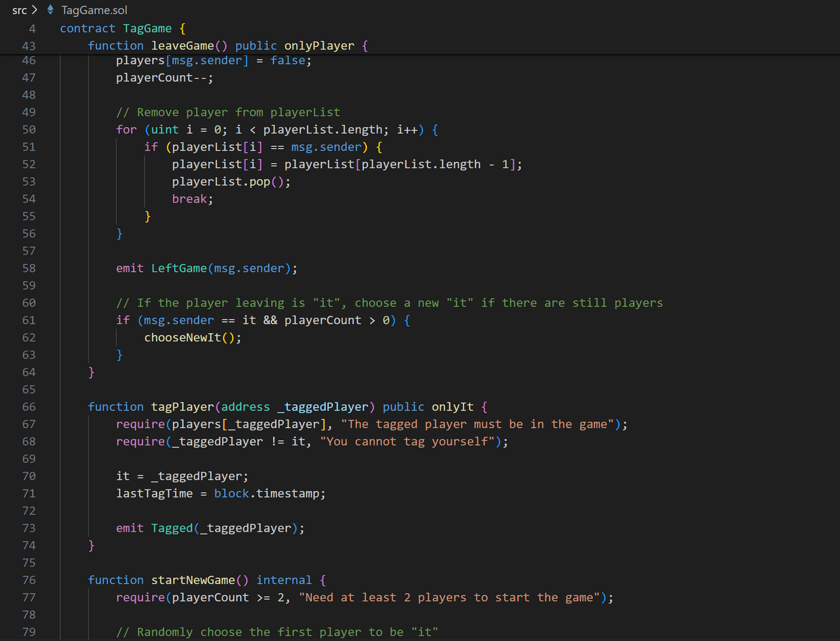Click the src breadcrumb segment
This screenshot has width=840, height=641.
click(x=19, y=10)
